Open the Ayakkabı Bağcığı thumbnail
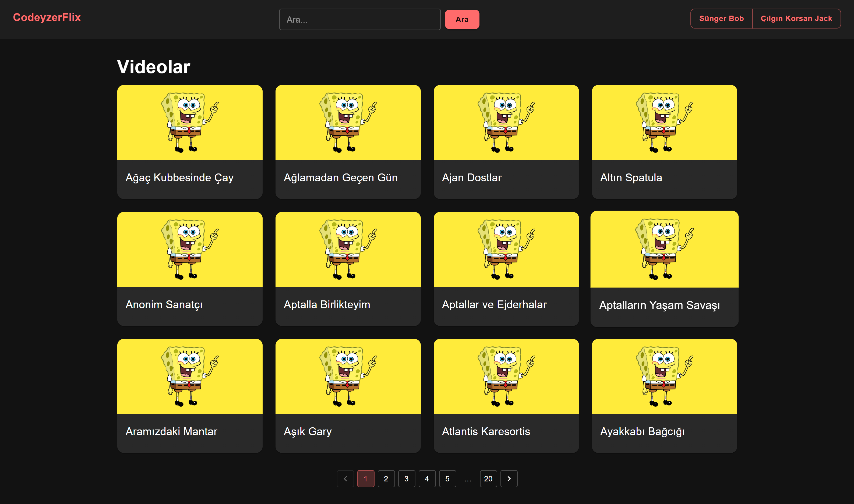 pyautogui.click(x=665, y=377)
